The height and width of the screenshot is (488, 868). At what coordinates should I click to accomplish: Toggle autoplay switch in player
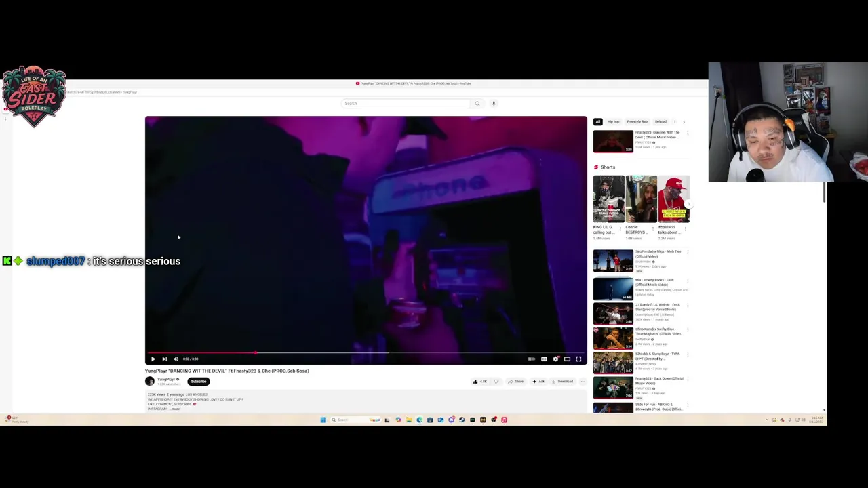pyautogui.click(x=532, y=359)
